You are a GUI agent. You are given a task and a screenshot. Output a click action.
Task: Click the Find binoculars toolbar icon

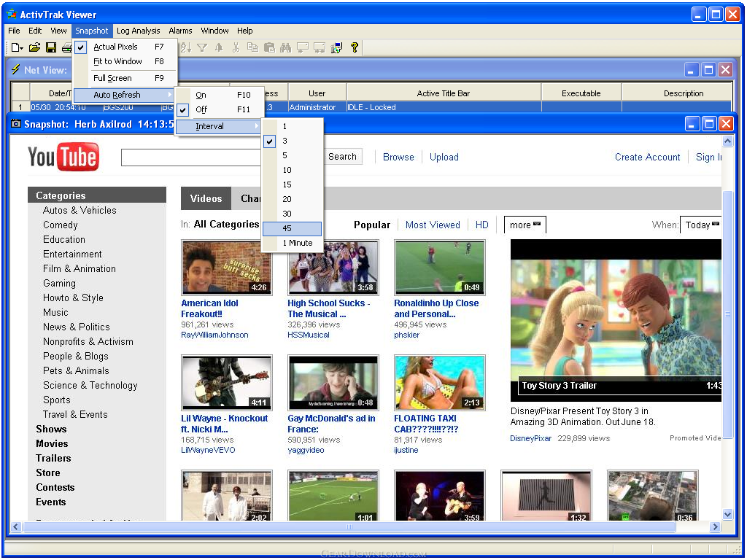click(x=286, y=47)
